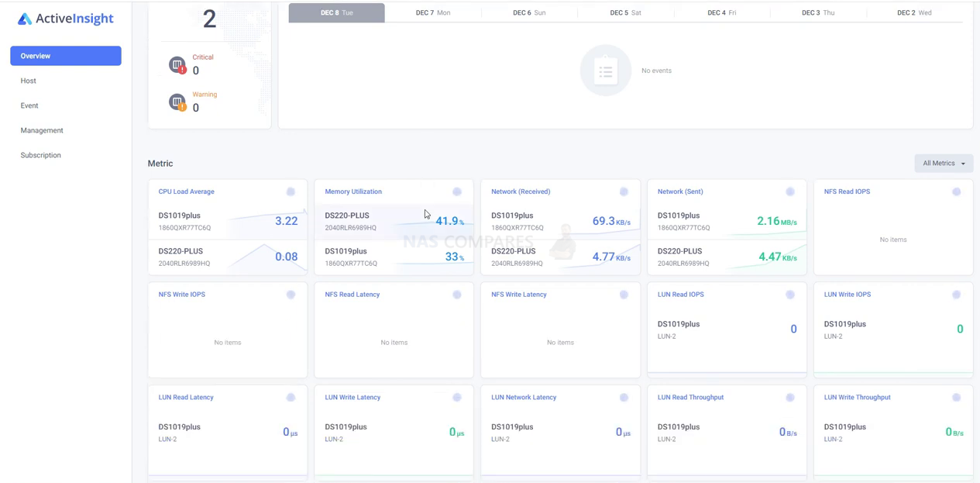Viewport: 980px width, 483px height.
Task: Open the All Metrics dropdown
Action: [x=944, y=164]
